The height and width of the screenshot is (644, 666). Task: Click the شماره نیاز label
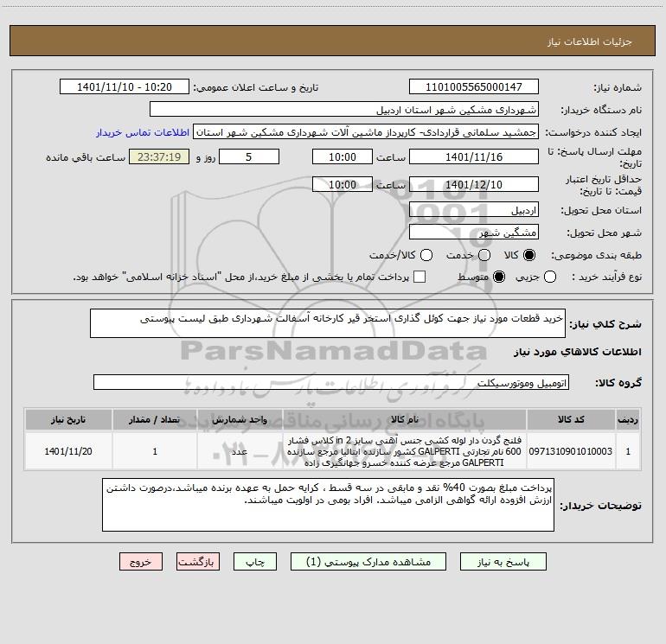(618, 88)
